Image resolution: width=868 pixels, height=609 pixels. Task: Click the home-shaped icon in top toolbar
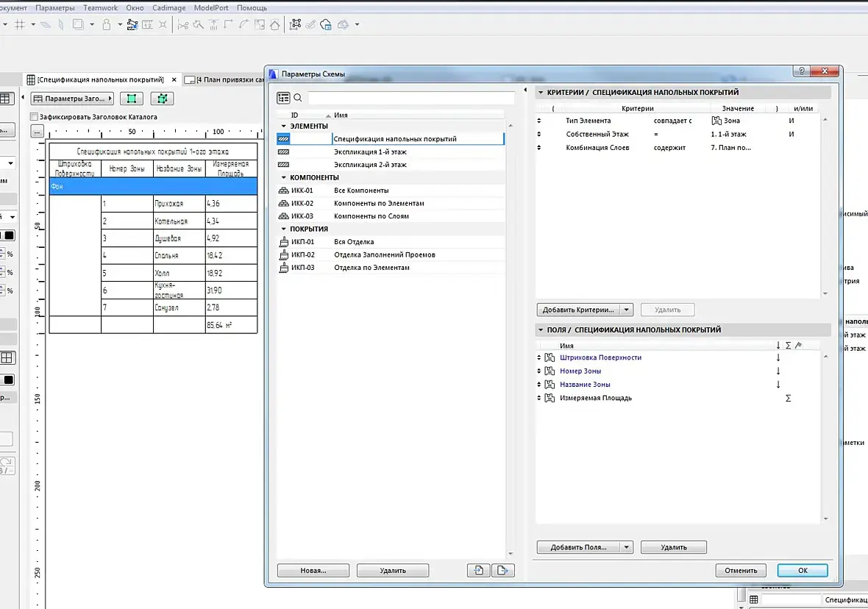tap(274, 24)
